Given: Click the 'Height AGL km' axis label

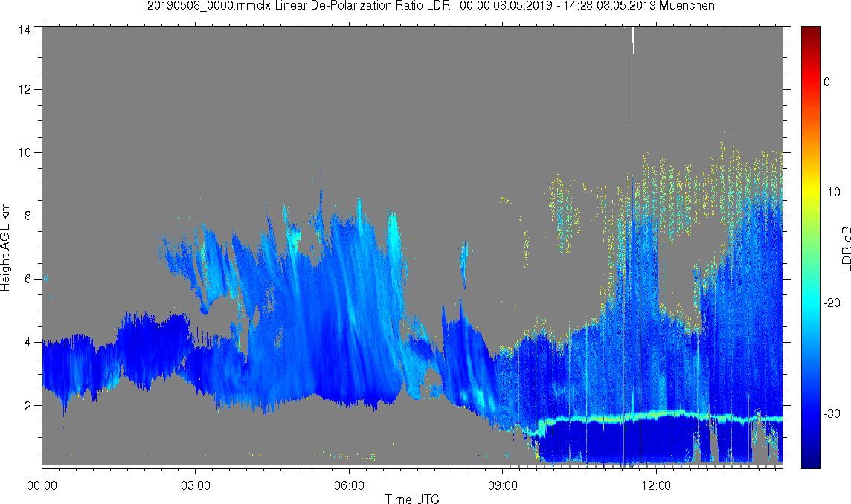Looking at the screenshot, I should 5,248.
